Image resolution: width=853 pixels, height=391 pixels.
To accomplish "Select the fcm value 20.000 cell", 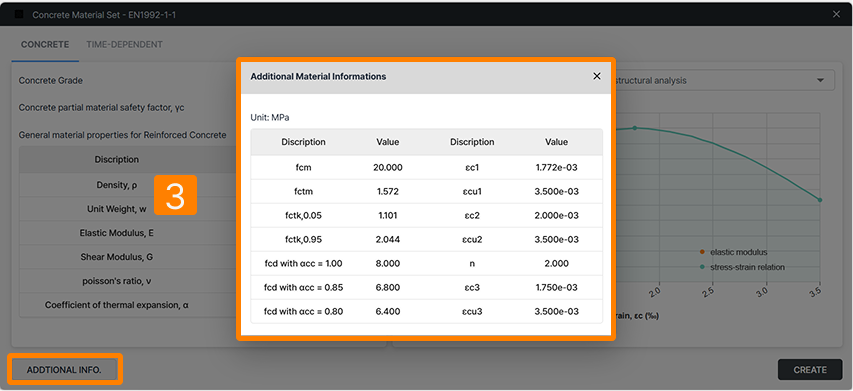I will pyautogui.click(x=388, y=167).
